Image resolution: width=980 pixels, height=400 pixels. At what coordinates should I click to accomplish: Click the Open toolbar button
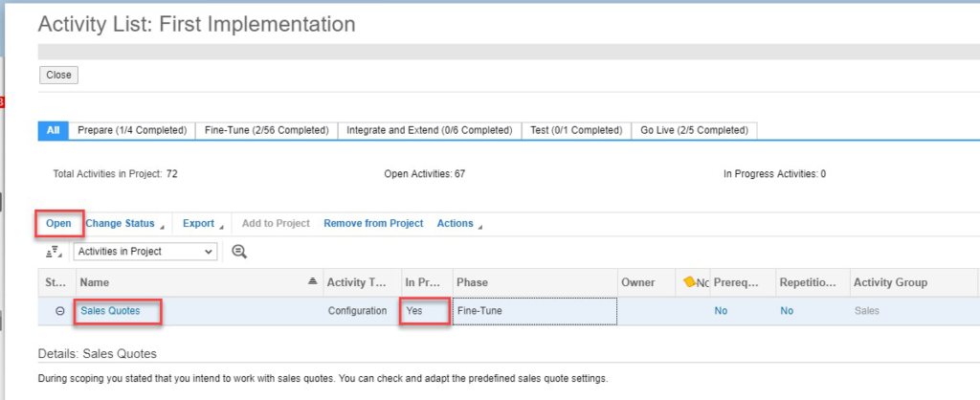(59, 224)
